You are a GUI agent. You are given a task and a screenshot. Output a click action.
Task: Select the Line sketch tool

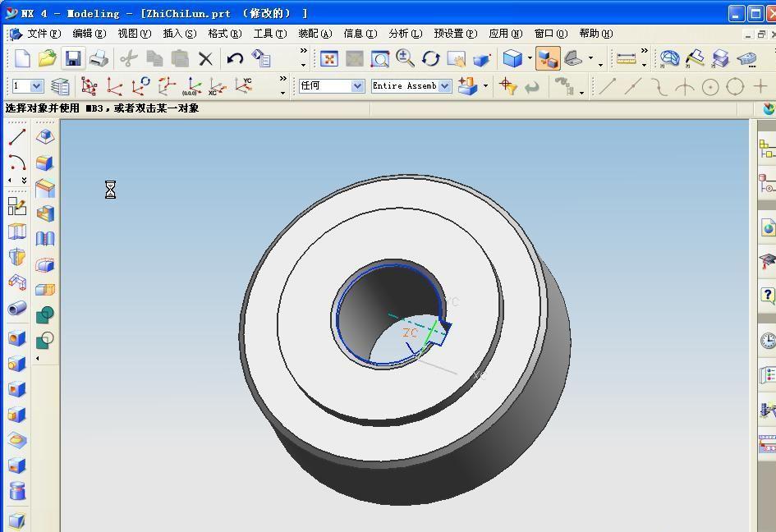coord(16,137)
